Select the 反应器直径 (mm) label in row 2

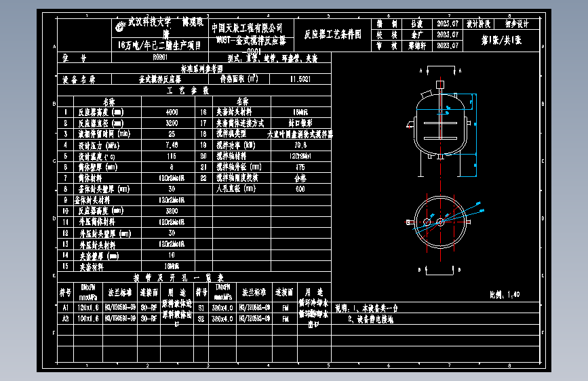(101, 123)
